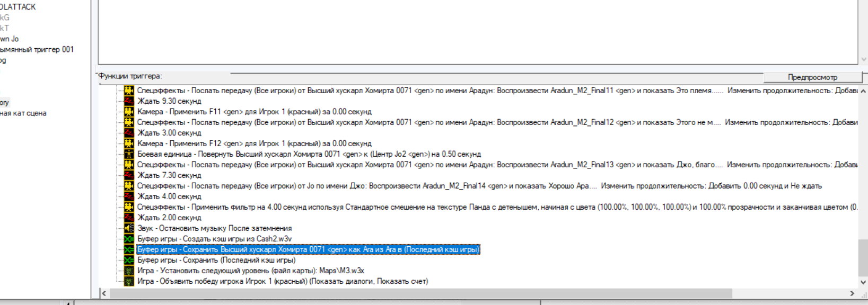Screen dimensions: 868x305
Task: Click the icon beside Сохранить (Последний кэш игры)
Action: tap(129, 260)
